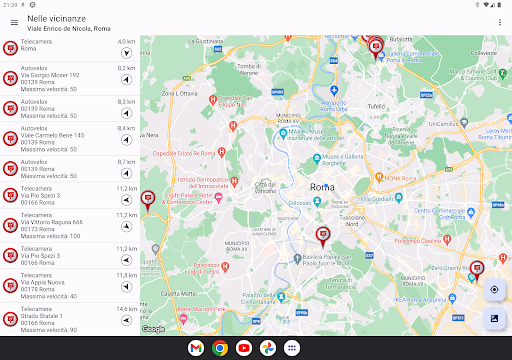The width and height of the screenshot is (512, 360).
Task: Open Autovelox 8,7 km list item
Action: point(70,169)
